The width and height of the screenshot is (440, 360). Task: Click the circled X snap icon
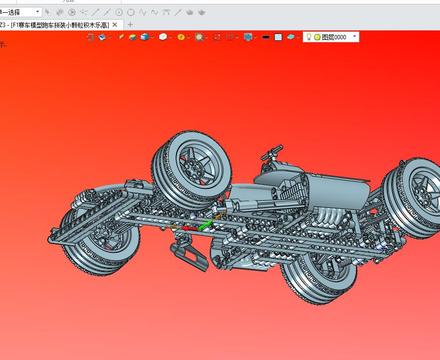pos(72,12)
